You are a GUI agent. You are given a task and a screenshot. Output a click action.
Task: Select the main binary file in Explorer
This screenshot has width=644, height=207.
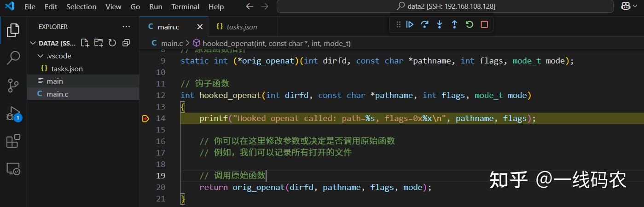83,81
